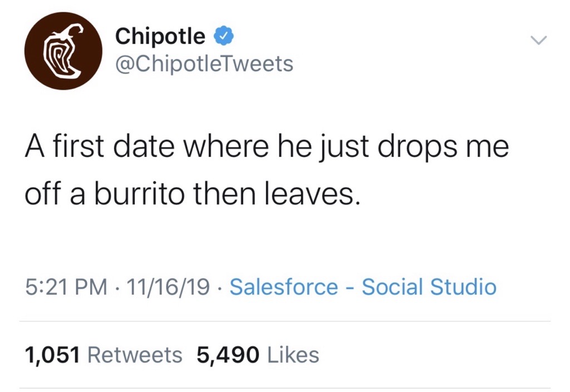The width and height of the screenshot is (570, 392).
Task: View the Retweets label list
Action: click(135, 355)
